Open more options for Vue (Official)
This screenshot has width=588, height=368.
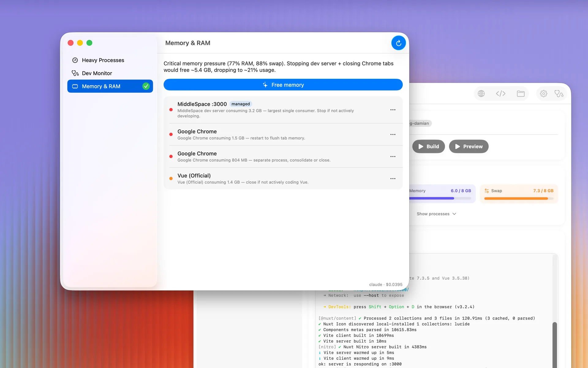(x=393, y=178)
